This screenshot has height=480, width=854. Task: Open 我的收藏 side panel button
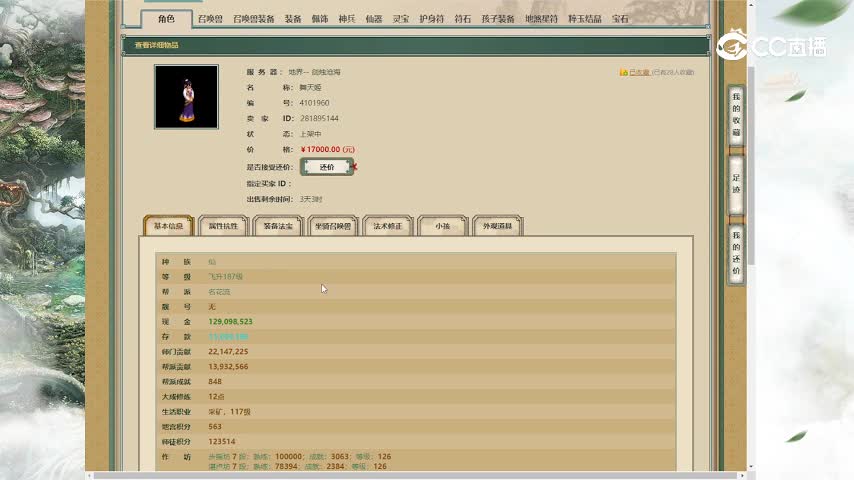[736, 114]
